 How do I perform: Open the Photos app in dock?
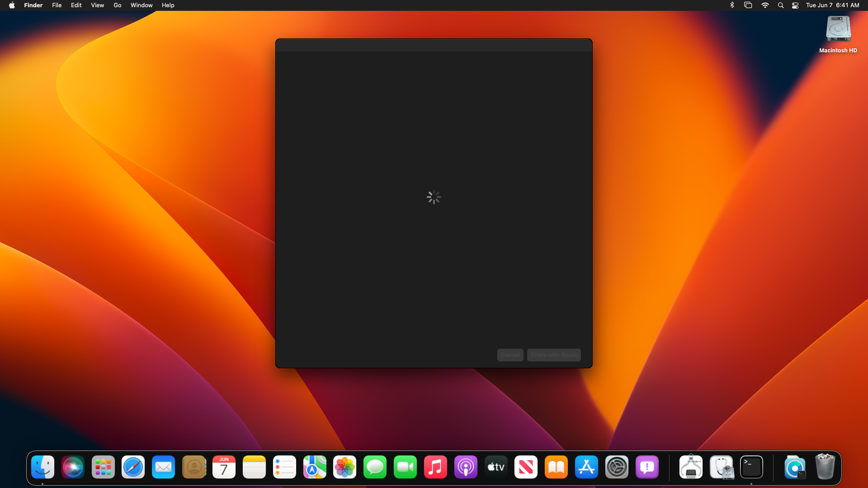pos(344,467)
